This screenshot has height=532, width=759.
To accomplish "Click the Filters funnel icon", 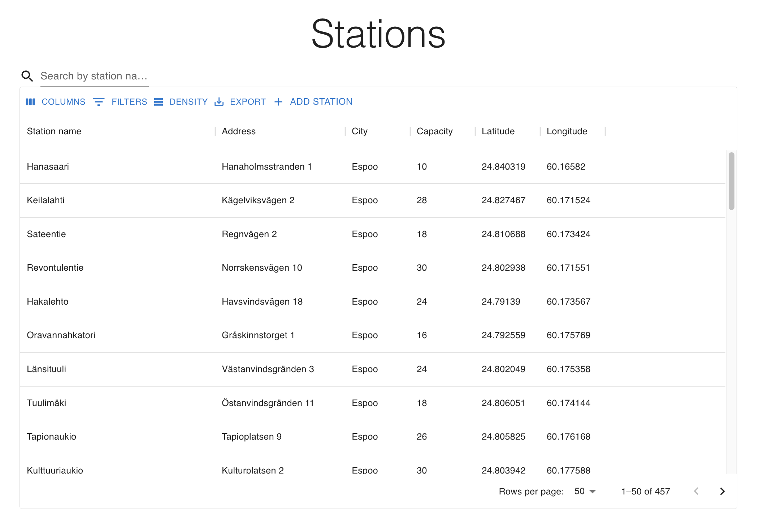I will [99, 102].
